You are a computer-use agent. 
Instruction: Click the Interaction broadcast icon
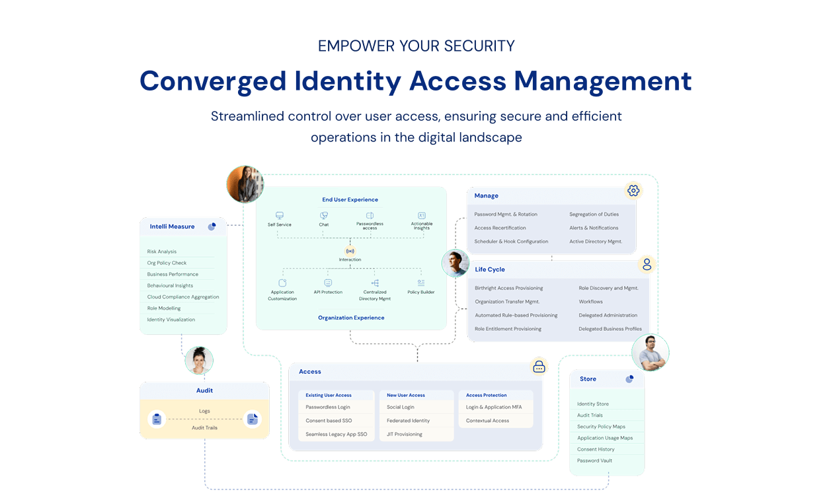[x=350, y=251]
